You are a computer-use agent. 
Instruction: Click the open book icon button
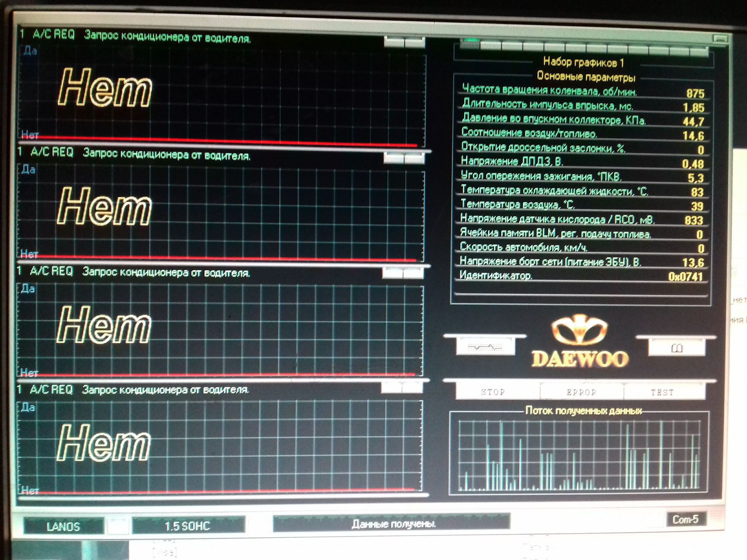677,348
